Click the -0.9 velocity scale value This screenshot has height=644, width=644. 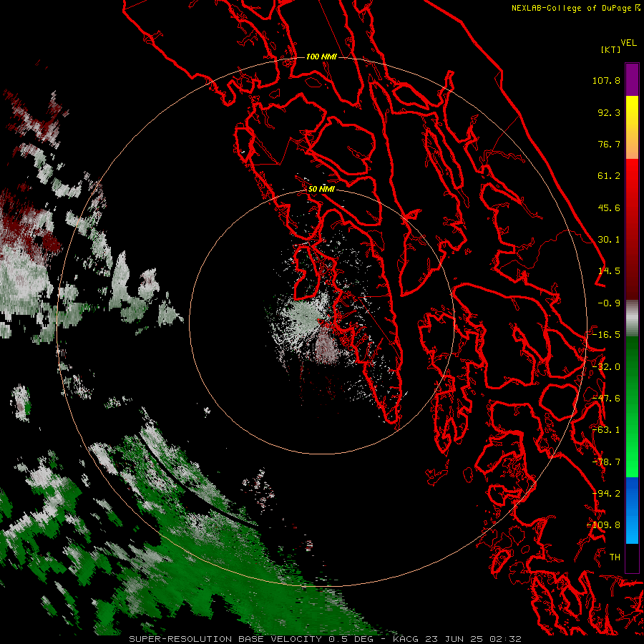coord(609,303)
